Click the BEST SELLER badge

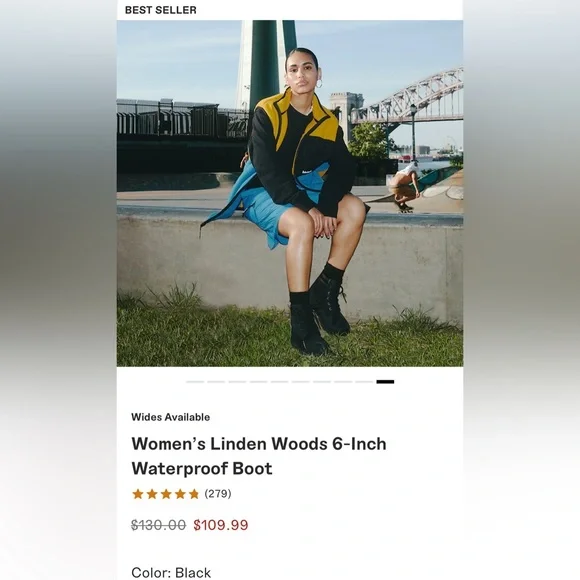click(161, 10)
